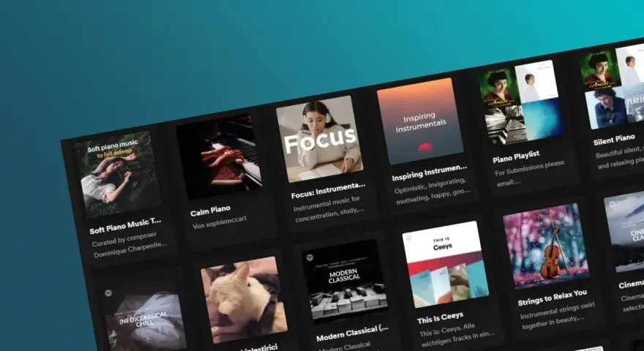The image size is (644, 351).
Task: Open the Modern Classical piano keys cover
Action: coord(345,282)
